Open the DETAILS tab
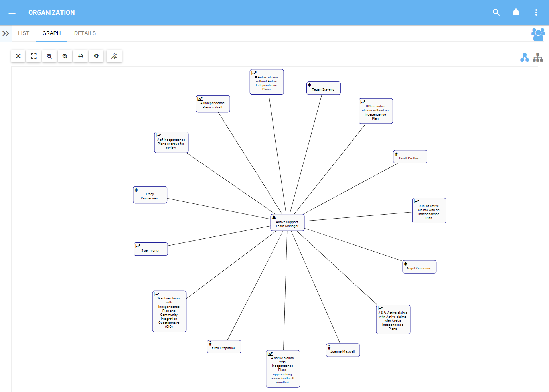Screen dimensions: 549x392 [85, 33]
